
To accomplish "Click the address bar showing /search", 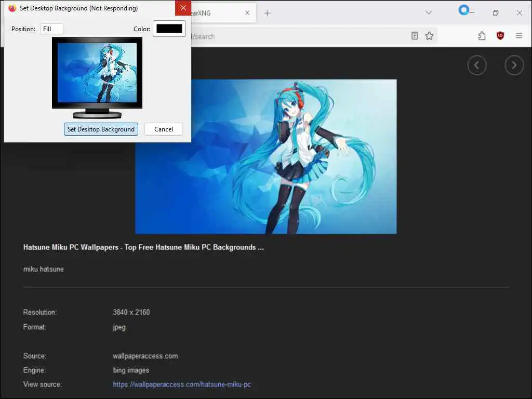I will tap(299, 36).
